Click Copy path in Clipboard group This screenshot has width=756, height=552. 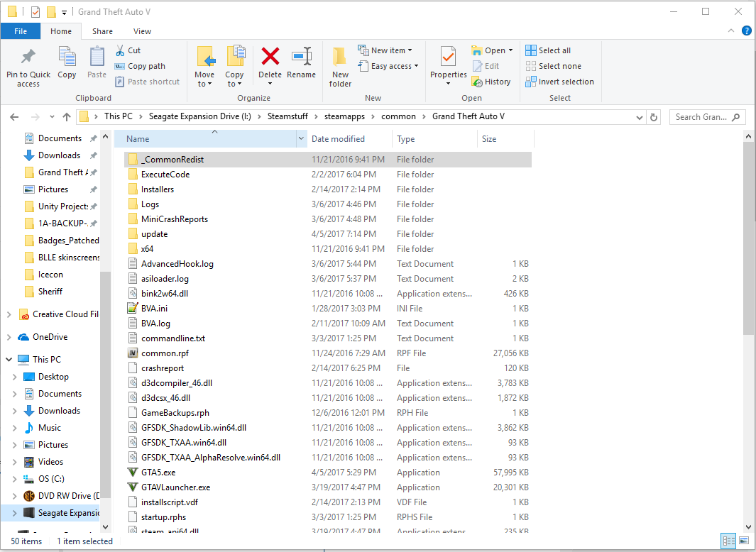(x=140, y=66)
